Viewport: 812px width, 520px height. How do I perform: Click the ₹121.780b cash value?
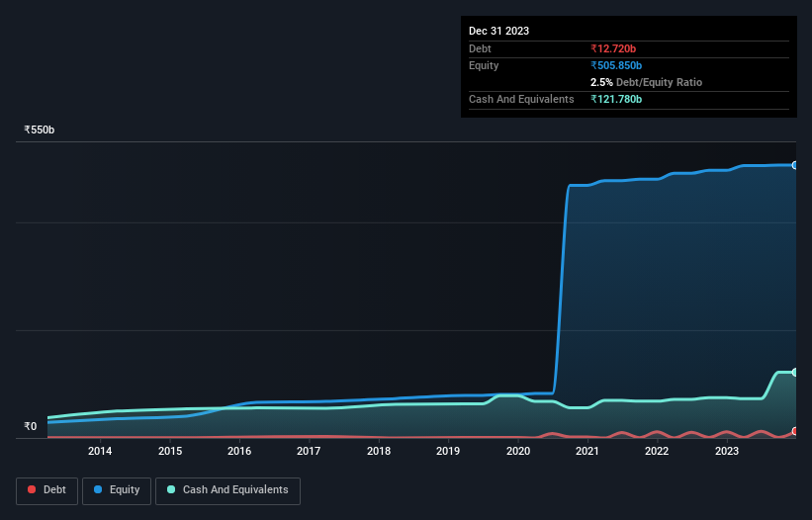point(616,99)
